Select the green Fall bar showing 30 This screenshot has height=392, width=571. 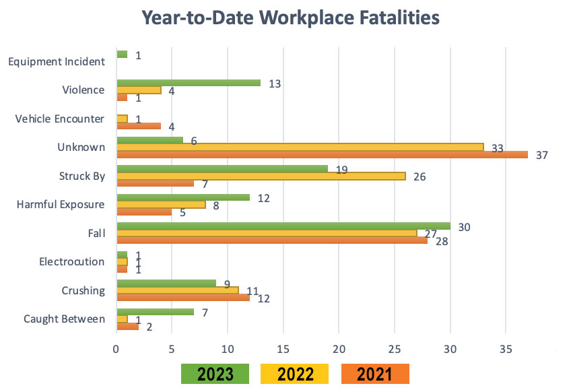pyautogui.click(x=283, y=226)
